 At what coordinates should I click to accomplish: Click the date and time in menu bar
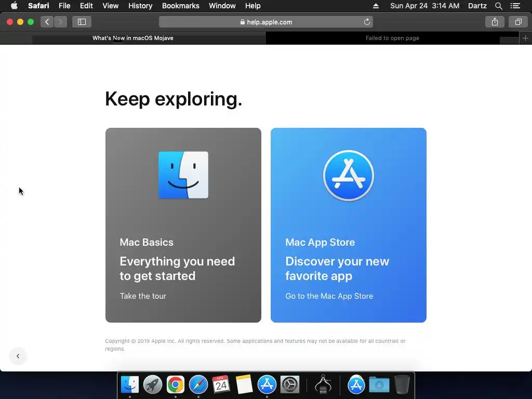[x=425, y=6]
